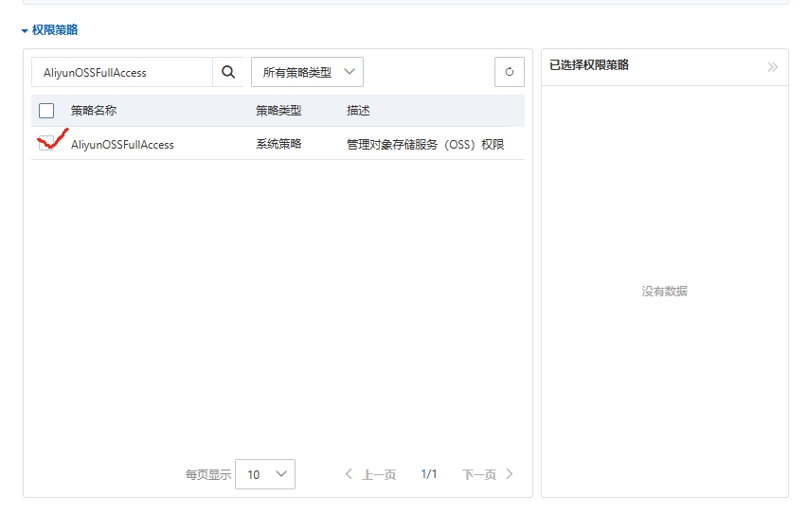The height and width of the screenshot is (532, 807).
Task: Refresh the policy list
Action: [509, 72]
